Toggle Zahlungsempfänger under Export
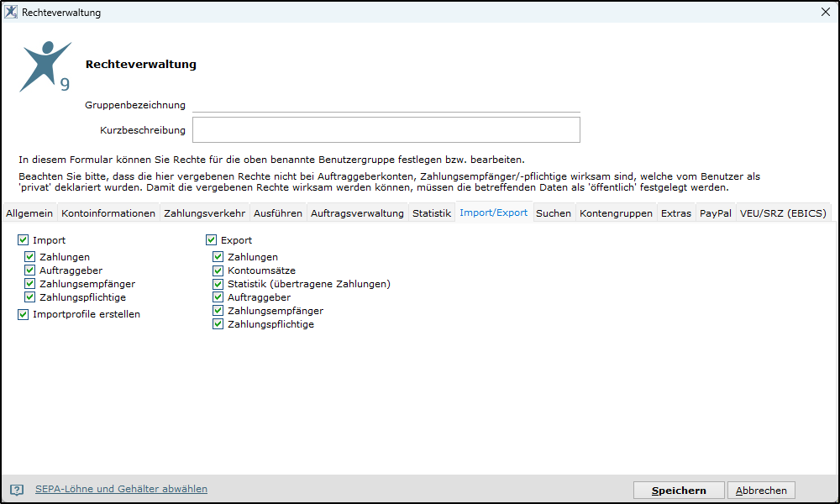Image resolution: width=840 pixels, height=504 pixels. point(218,310)
